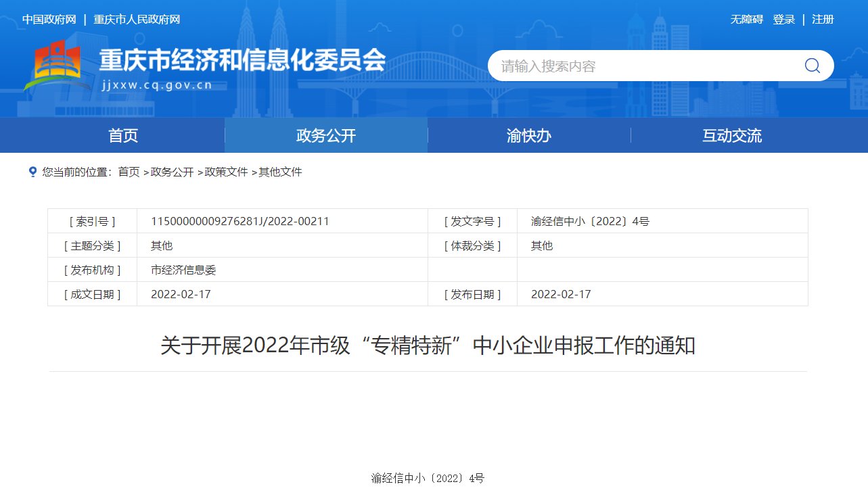Switch to the 政务公开 navigation tab
This screenshot has width=868, height=503.
(x=326, y=135)
